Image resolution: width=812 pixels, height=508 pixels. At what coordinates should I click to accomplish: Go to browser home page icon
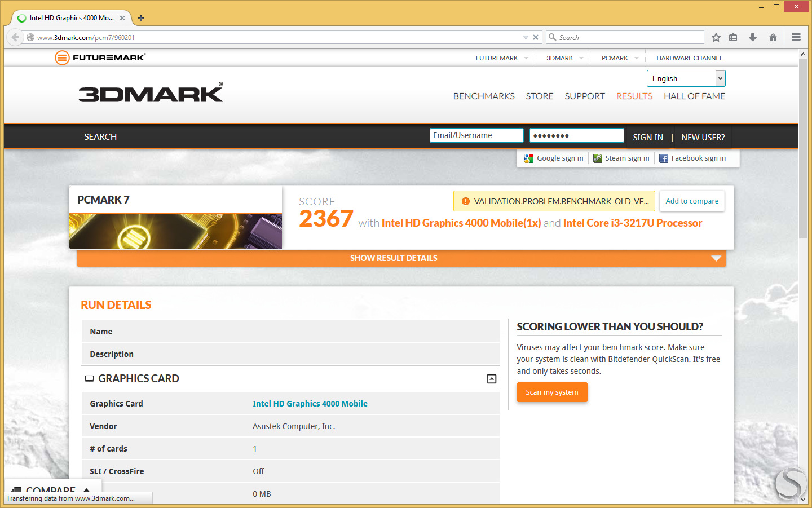[x=773, y=37]
